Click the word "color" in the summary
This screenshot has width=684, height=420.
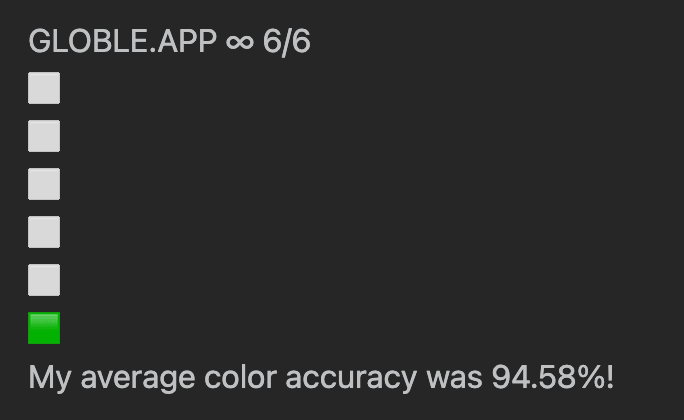tap(238, 378)
